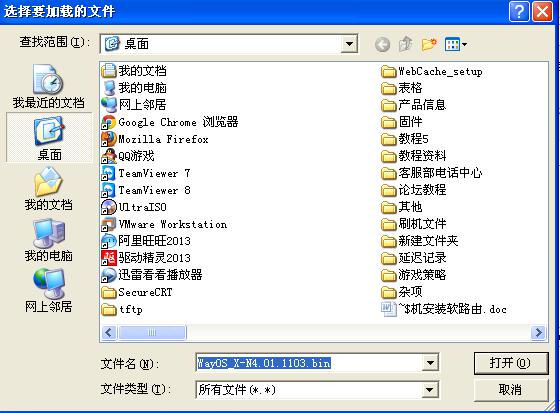Click the 取消 button
This screenshot has width=560, height=413.
511,389
